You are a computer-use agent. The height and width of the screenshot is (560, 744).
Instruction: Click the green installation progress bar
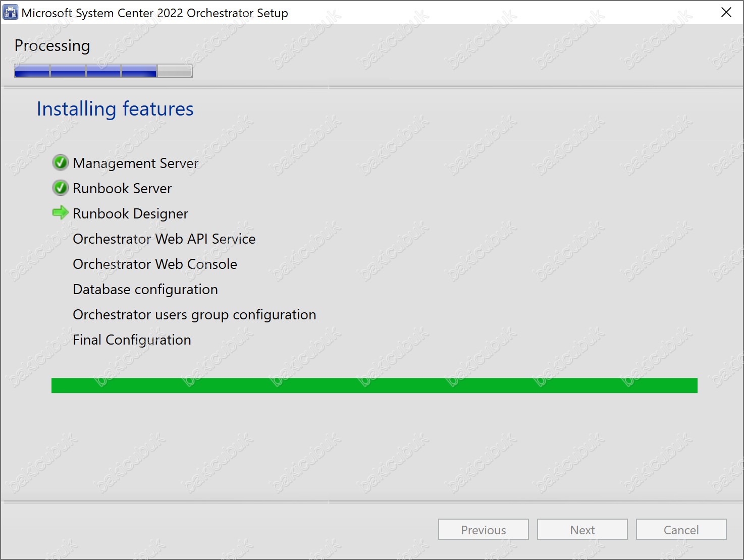tap(375, 385)
